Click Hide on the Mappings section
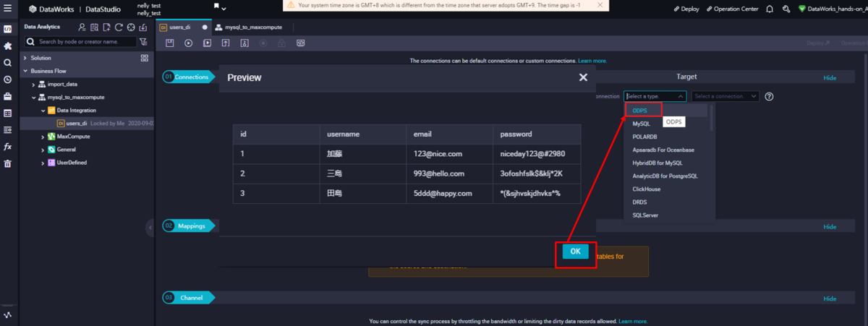This screenshot has height=326, width=868. [830, 226]
